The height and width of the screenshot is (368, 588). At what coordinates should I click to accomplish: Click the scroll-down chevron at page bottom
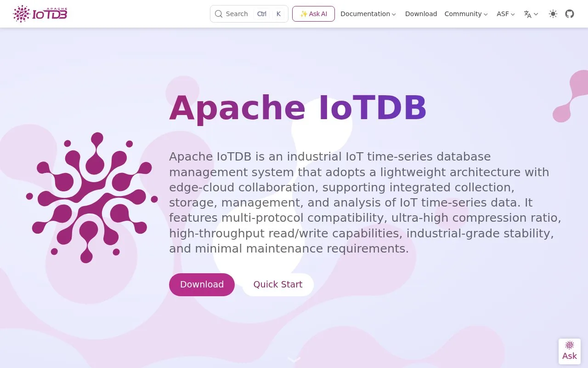pos(294,360)
